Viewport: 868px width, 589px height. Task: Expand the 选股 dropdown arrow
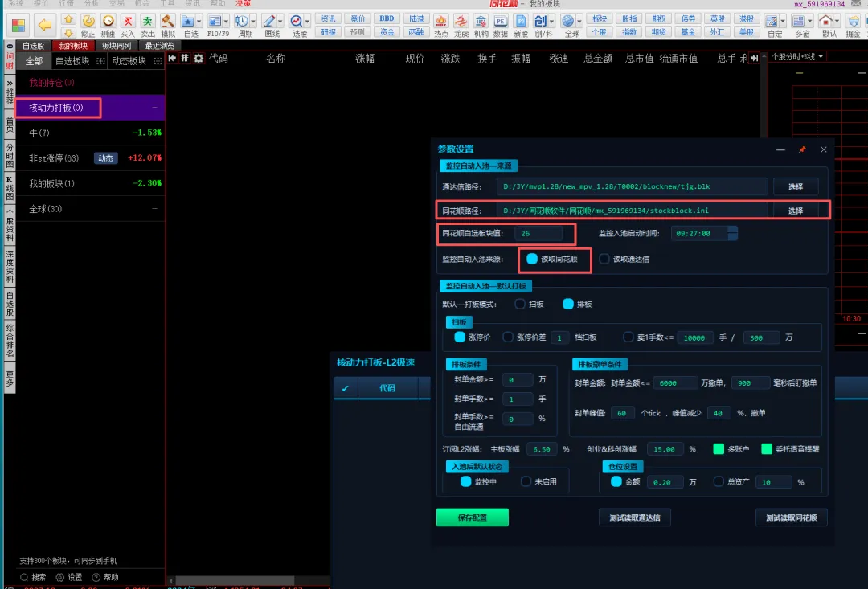(307, 22)
